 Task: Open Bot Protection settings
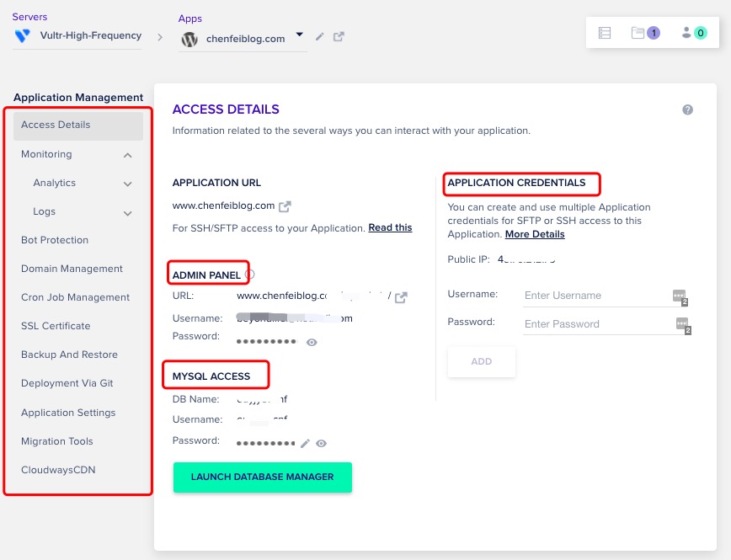pos(55,240)
